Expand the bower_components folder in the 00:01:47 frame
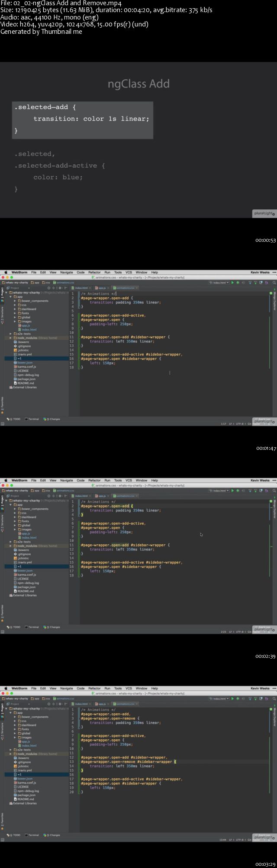The image size is (277, 868). point(15,301)
